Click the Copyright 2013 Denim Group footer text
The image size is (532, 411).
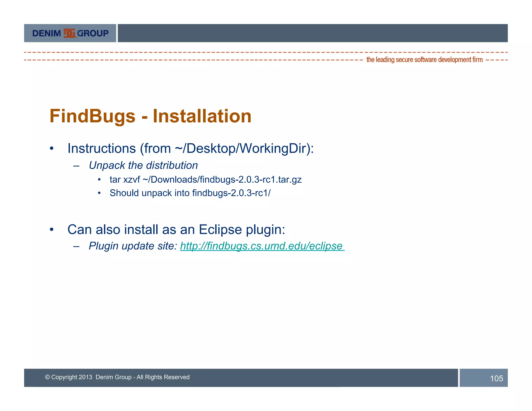tap(117, 377)
